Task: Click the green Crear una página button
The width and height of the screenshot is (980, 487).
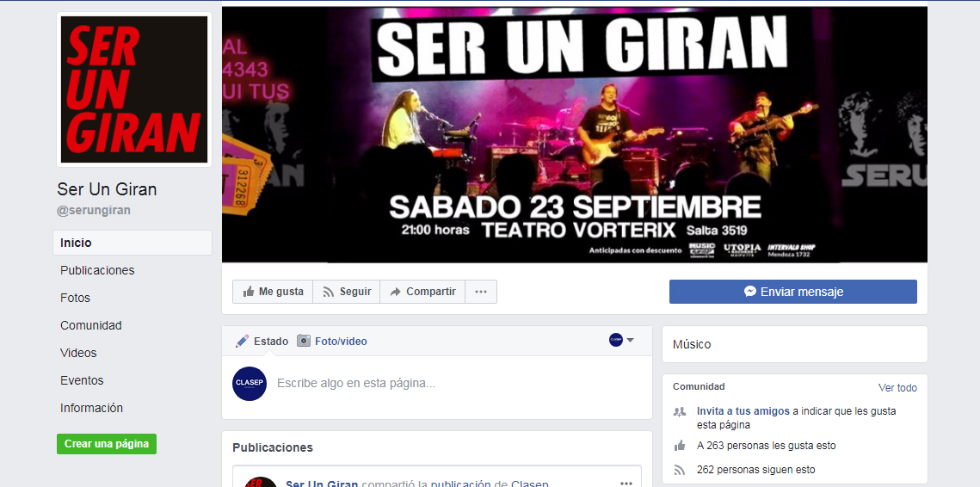Action: pyautogui.click(x=107, y=444)
